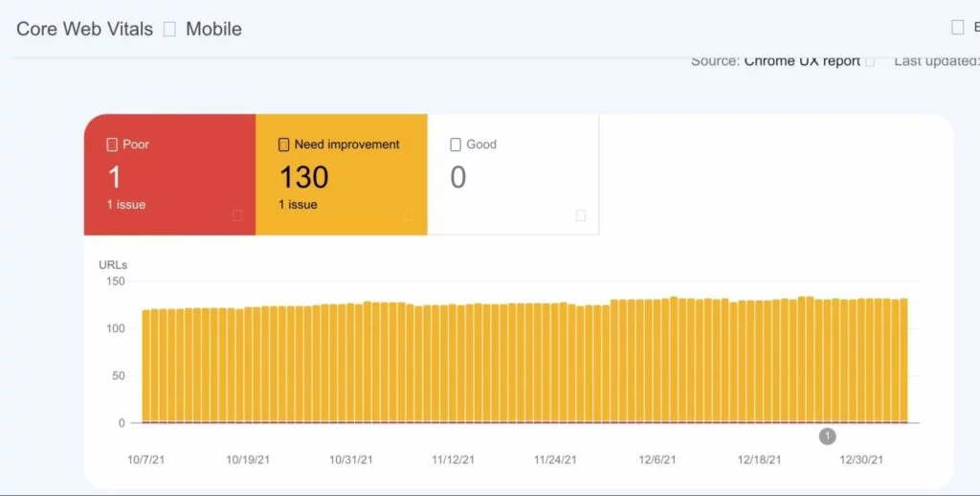Click help icon in the red Poor card
The height and width of the screenshot is (496, 980).
click(237, 216)
